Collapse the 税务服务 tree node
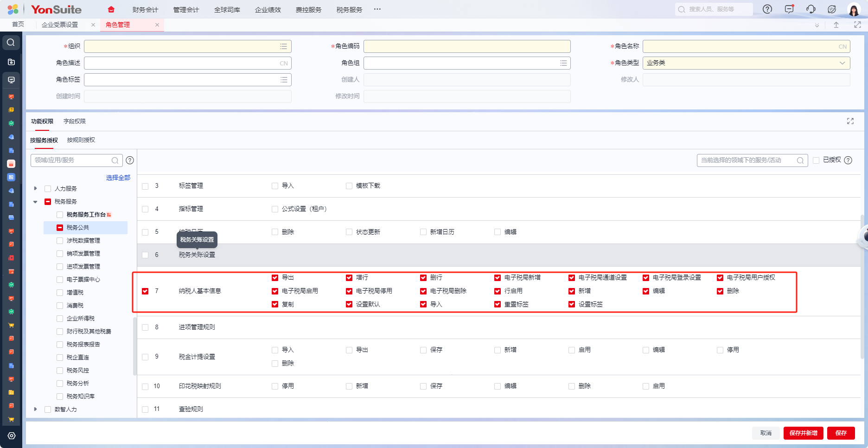Viewport: 868px width, 448px height. [35, 202]
